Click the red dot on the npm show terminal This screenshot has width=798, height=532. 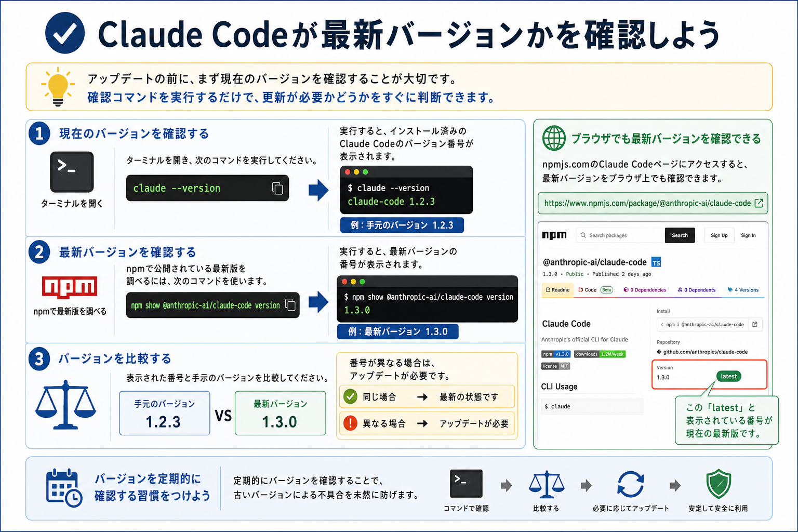click(344, 282)
